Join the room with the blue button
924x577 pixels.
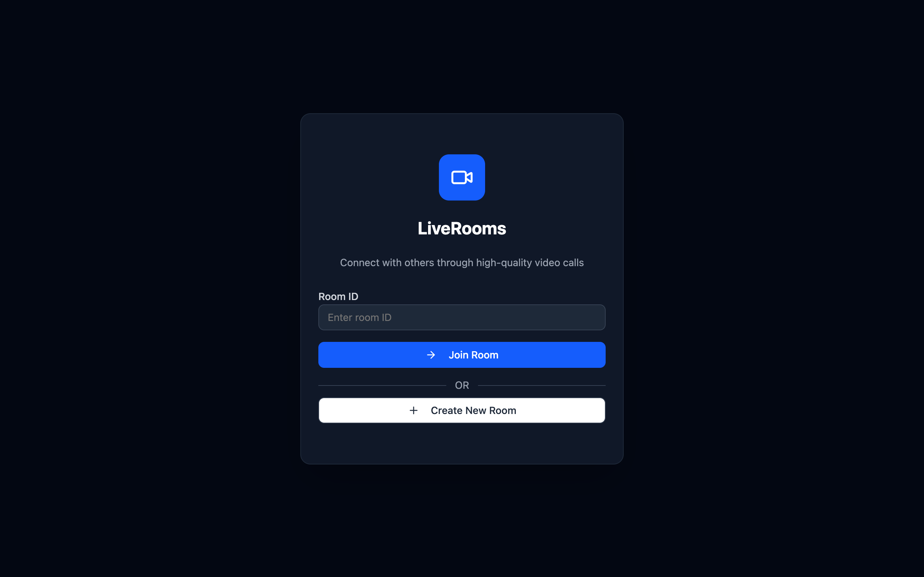pos(462,355)
